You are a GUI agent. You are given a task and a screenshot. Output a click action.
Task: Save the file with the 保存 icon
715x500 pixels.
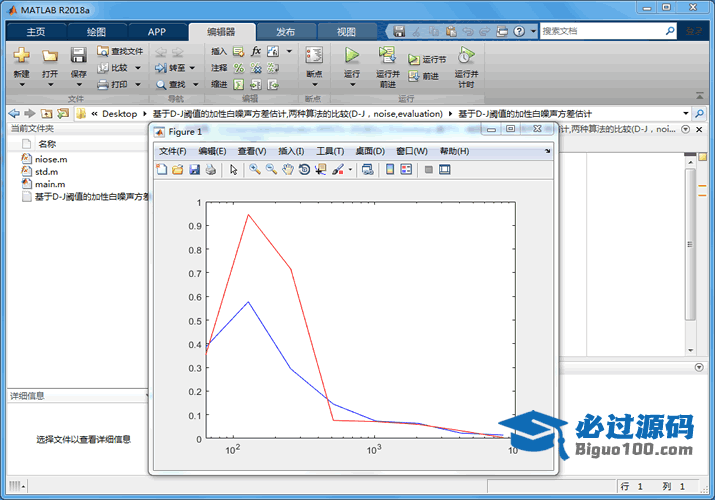78,56
